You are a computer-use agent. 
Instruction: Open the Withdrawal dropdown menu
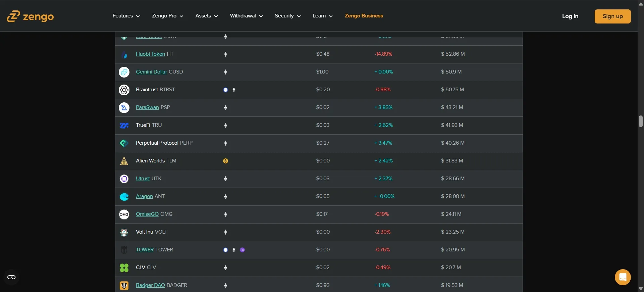(246, 16)
